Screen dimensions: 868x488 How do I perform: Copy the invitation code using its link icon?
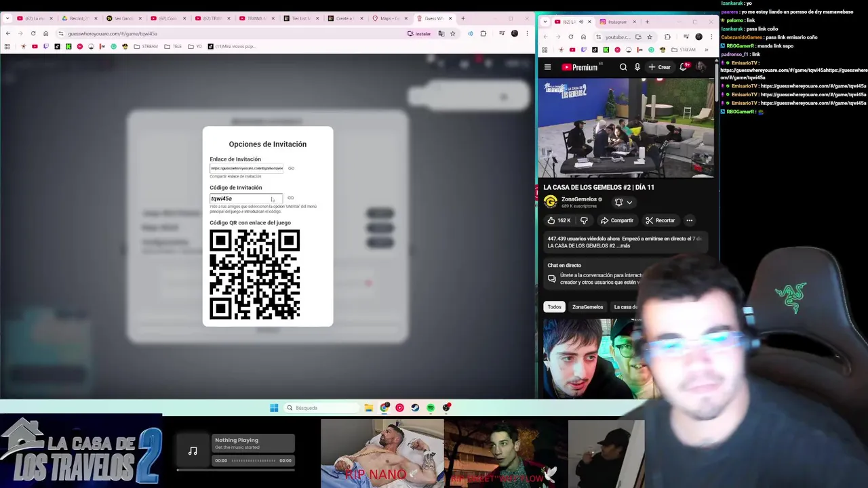[290, 198]
